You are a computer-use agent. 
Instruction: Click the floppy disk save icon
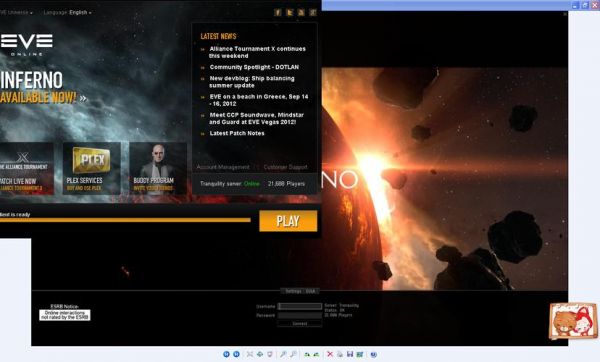click(350, 354)
